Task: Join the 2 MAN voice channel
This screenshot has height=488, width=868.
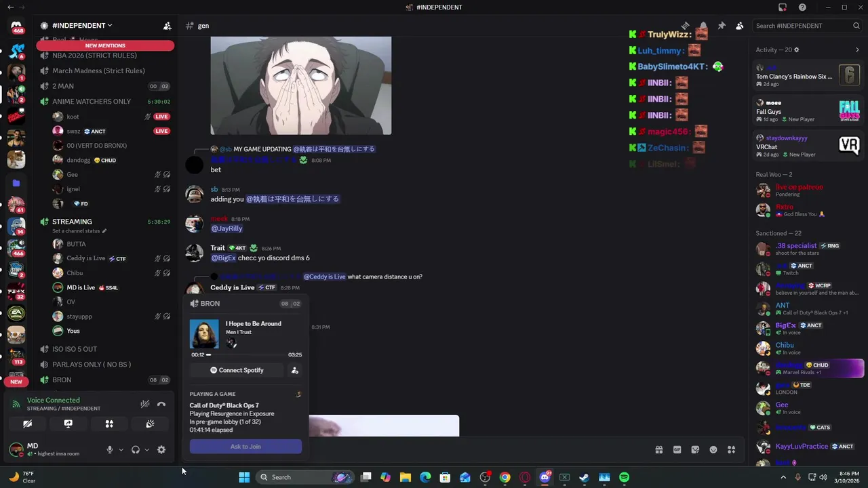Action: 105,86
